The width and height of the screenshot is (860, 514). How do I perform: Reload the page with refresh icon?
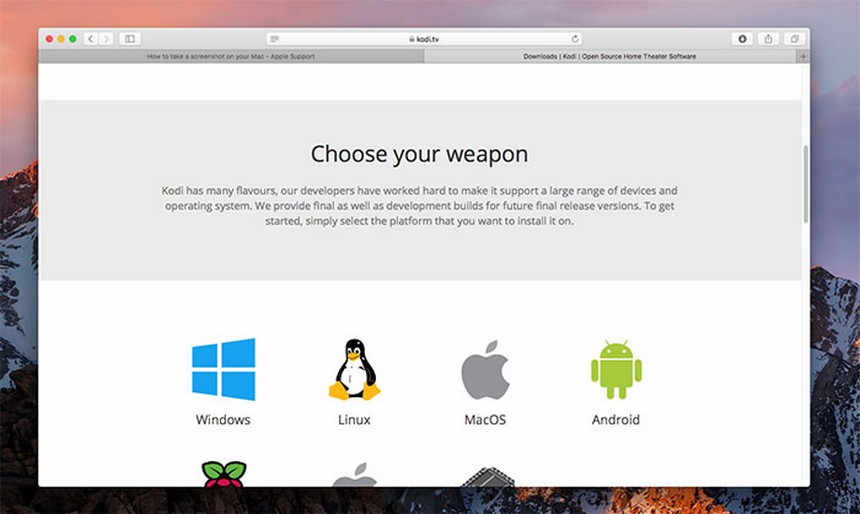(575, 39)
